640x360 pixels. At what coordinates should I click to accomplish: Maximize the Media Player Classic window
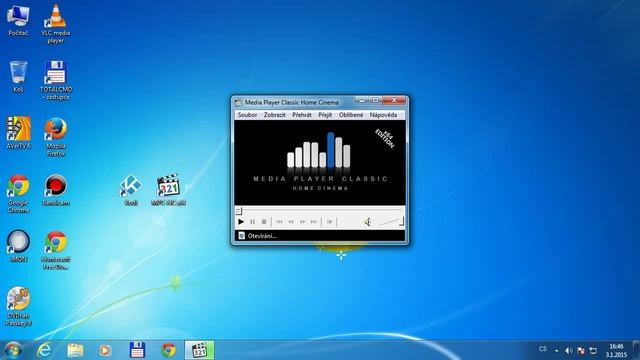[375, 100]
